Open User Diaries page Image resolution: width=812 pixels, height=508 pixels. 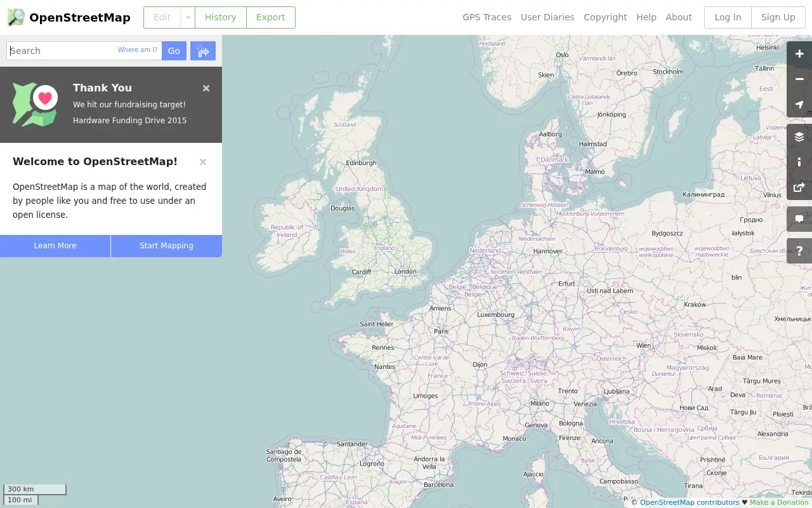(547, 17)
